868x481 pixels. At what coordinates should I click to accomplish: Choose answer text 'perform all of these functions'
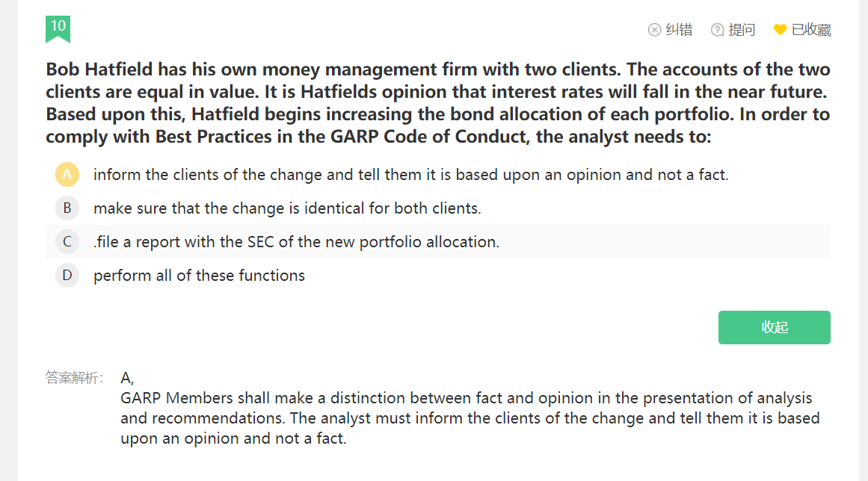[x=199, y=276]
